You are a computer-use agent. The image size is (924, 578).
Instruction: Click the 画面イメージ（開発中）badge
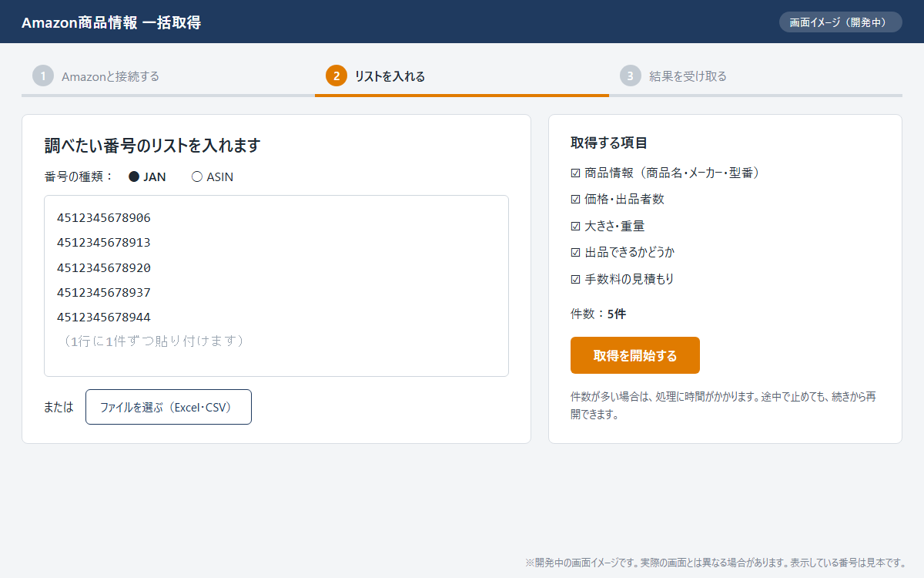click(x=841, y=22)
